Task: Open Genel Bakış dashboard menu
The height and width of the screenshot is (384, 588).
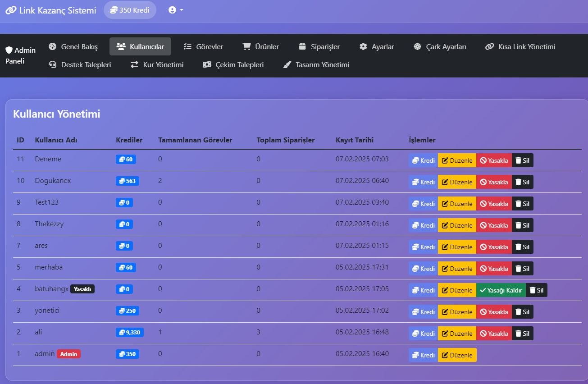Action: click(73, 46)
